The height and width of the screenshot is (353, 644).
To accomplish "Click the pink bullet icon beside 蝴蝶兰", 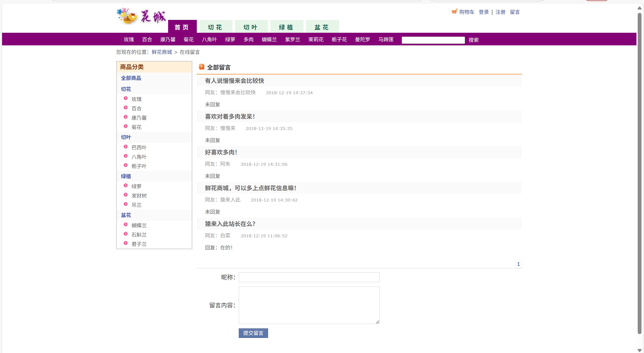I will [x=126, y=224].
